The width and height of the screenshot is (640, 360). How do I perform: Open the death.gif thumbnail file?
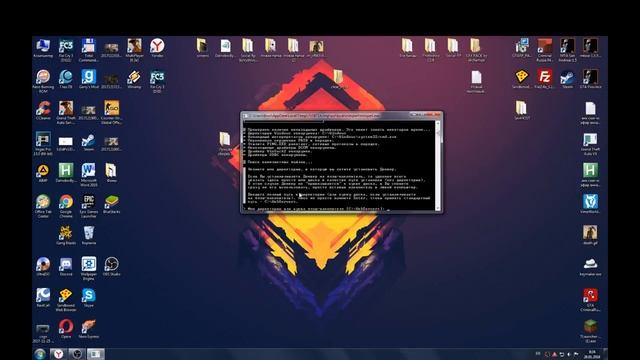pyautogui.click(x=590, y=235)
